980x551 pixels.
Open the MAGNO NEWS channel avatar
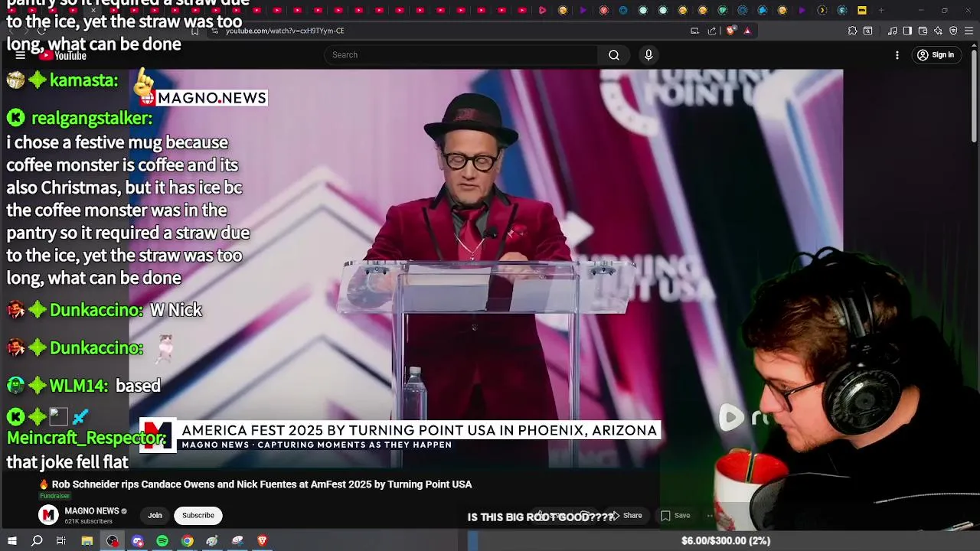pyautogui.click(x=48, y=515)
